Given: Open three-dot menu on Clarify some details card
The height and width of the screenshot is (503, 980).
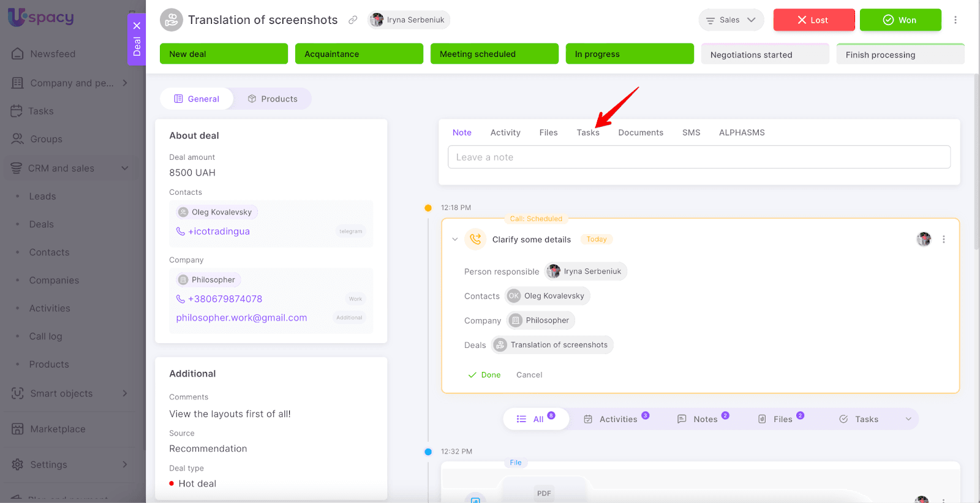Looking at the screenshot, I should point(943,240).
